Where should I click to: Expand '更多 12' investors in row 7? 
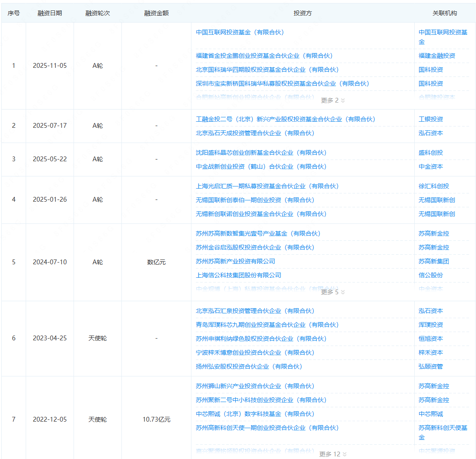pos(332,454)
